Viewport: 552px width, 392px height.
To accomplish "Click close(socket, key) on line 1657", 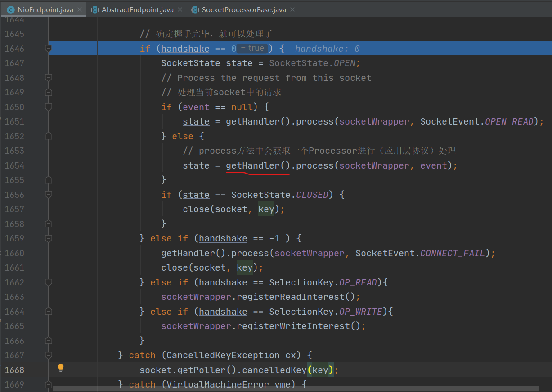I will coord(231,209).
